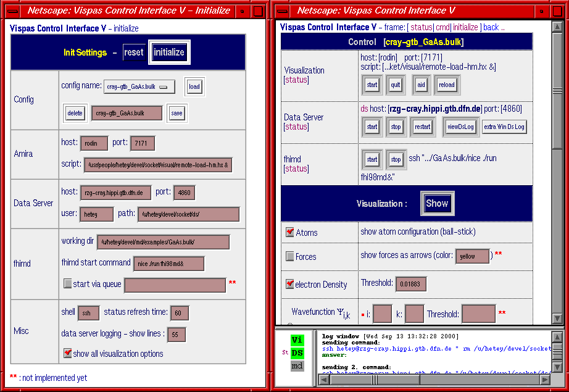569x392 pixels.
Task: Open left window's title bar menu button
Action: [14, 10]
